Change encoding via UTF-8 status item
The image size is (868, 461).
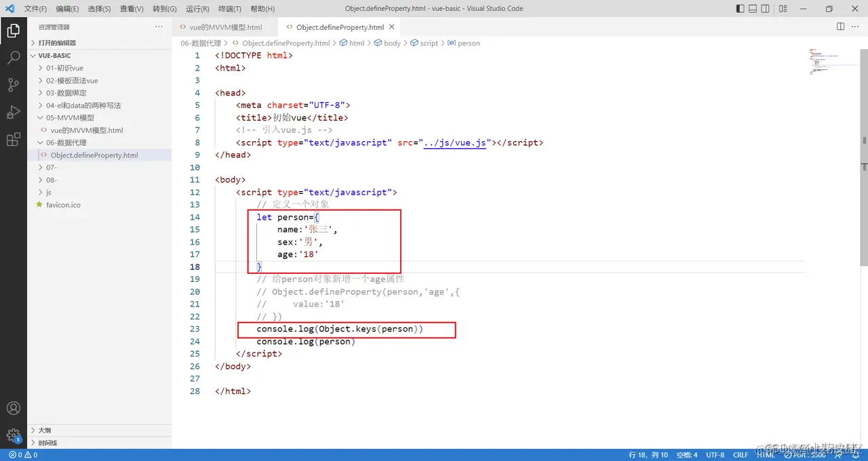click(715, 455)
